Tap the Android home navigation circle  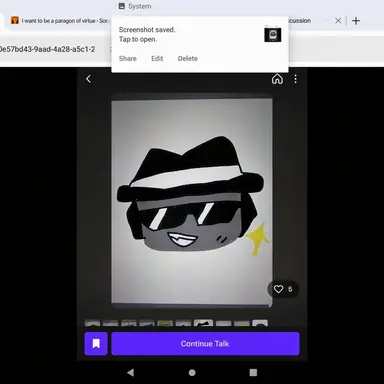192,372
